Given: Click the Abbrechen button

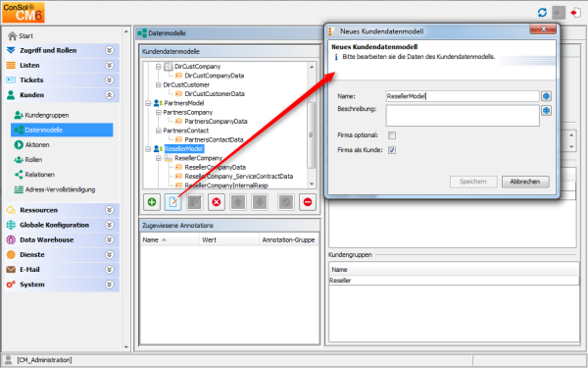Looking at the screenshot, I should [525, 182].
